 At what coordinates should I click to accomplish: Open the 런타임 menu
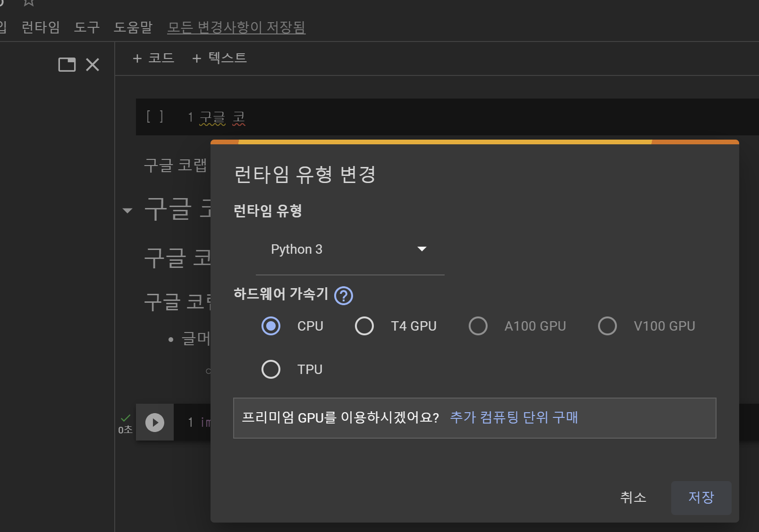[41, 27]
